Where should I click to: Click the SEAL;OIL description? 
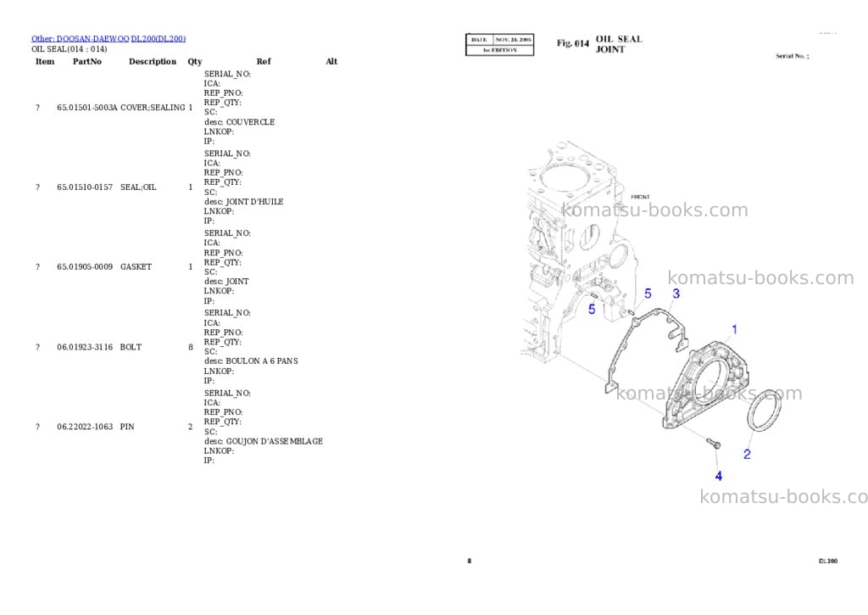pyautogui.click(x=138, y=187)
